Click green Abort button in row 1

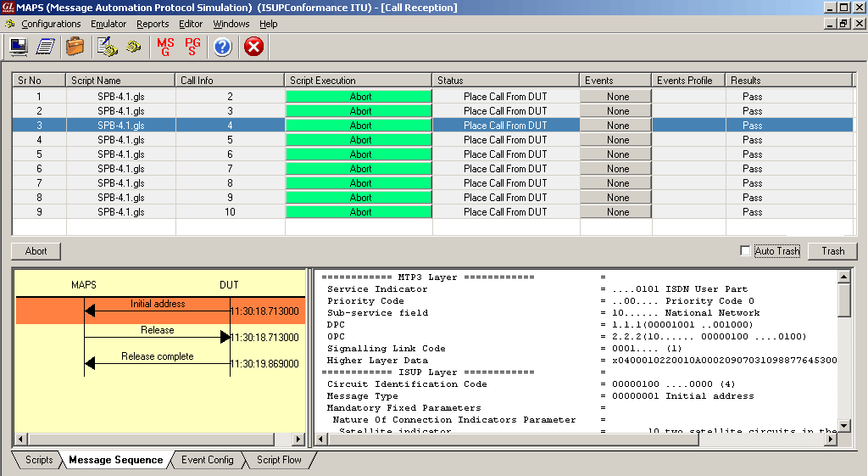click(359, 97)
